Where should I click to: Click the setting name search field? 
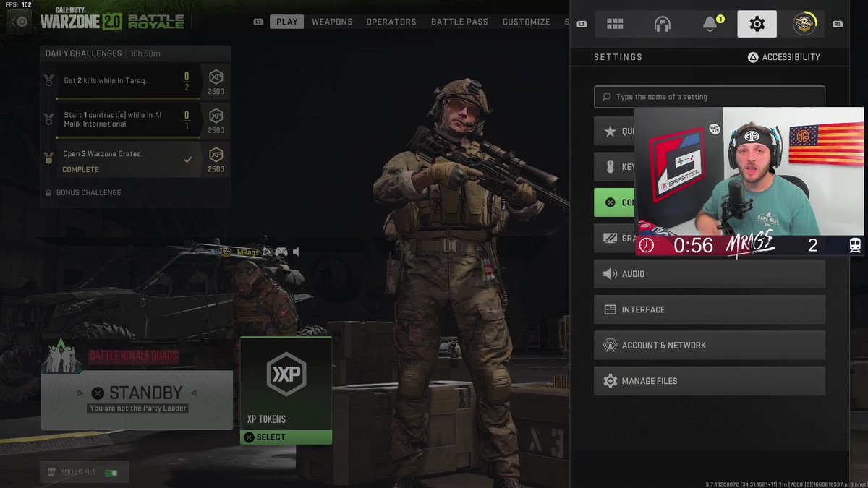[710, 97]
